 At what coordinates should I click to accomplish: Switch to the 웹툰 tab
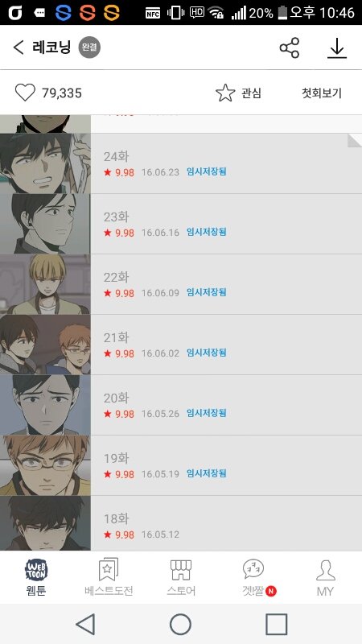[36, 577]
